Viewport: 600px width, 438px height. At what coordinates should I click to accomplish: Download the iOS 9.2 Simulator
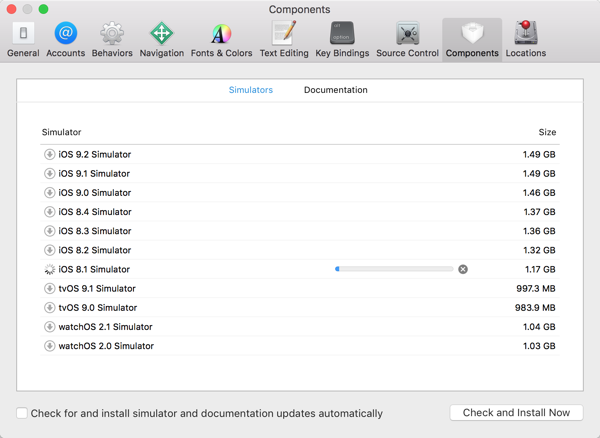click(49, 154)
